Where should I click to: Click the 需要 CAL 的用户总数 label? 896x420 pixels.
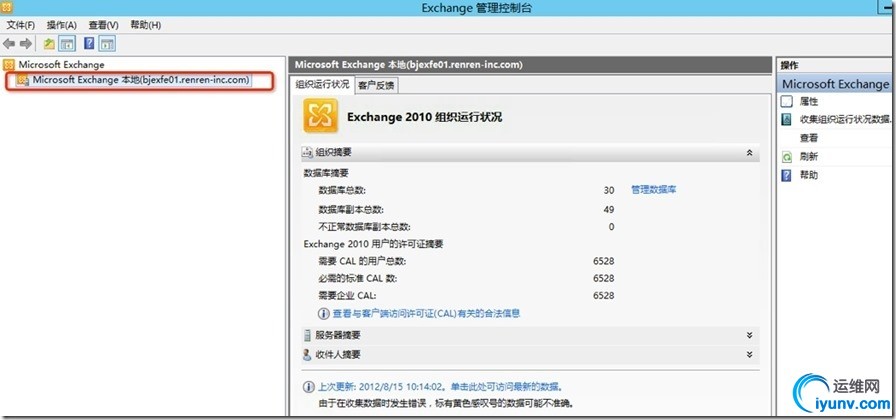pos(362,261)
